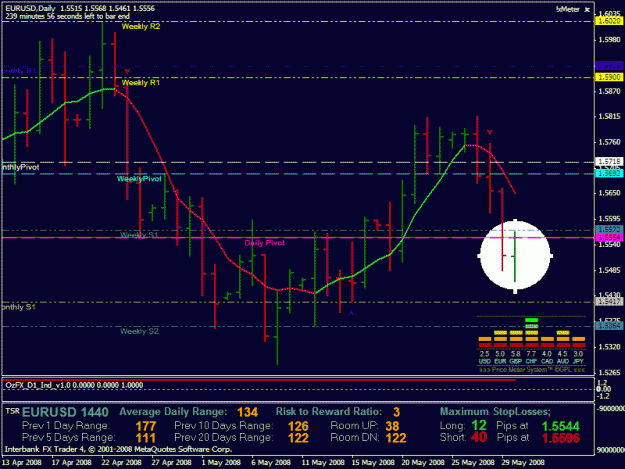This screenshot has width=625, height=469.
Task: Click the '239 minutes 56 seconds left' countdown
Action: click(x=67, y=16)
